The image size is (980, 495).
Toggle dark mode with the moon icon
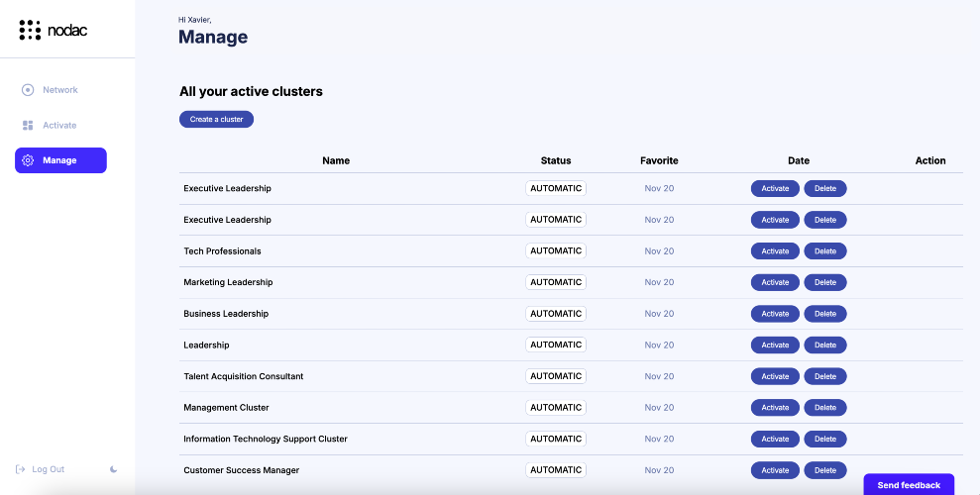click(113, 469)
